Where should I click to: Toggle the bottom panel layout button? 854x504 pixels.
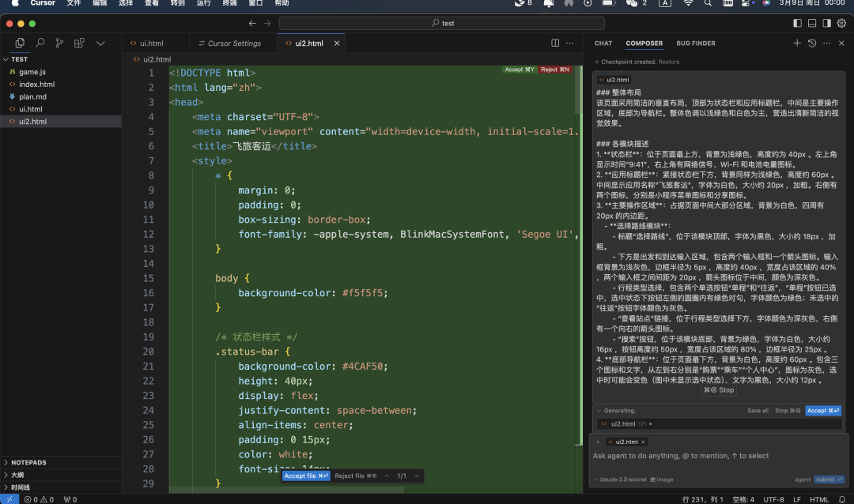(812, 24)
